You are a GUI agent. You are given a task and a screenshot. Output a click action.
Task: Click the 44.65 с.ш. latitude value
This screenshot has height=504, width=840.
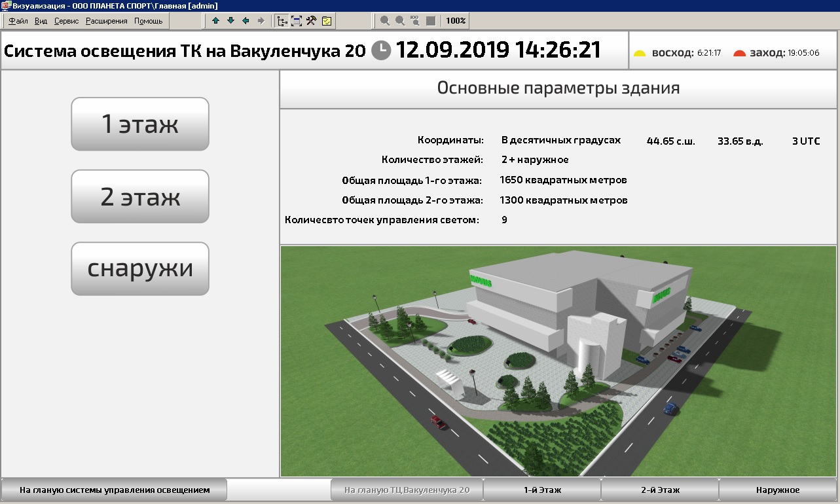point(670,141)
